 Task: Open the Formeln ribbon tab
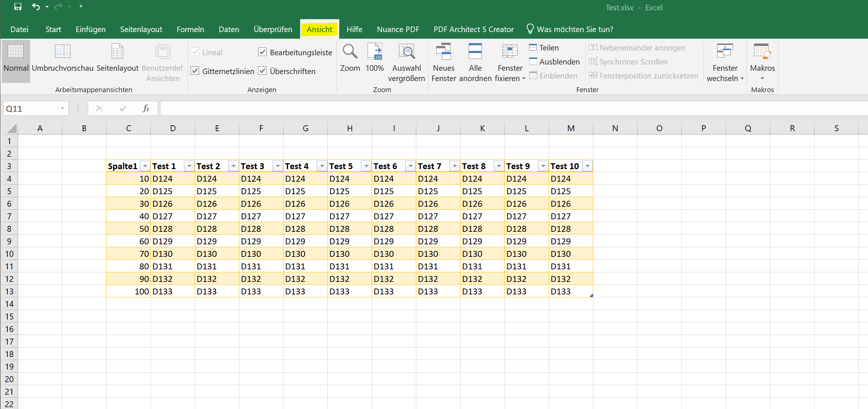tap(190, 29)
